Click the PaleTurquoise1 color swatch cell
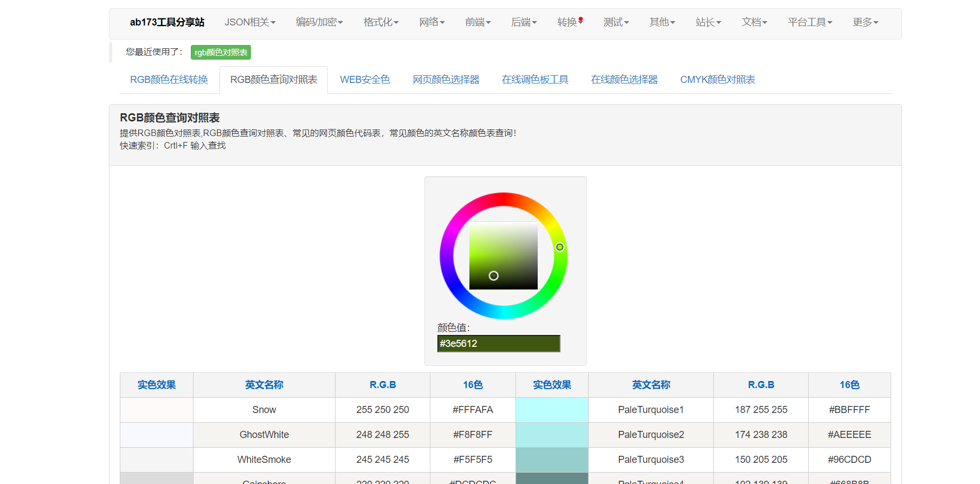 coord(552,410)
